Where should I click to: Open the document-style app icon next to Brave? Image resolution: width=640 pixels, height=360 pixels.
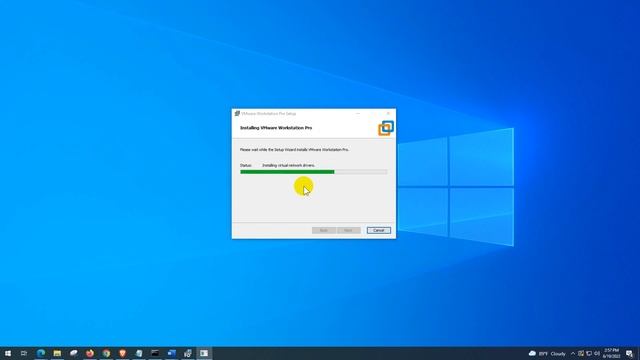(x=139, y=353)
